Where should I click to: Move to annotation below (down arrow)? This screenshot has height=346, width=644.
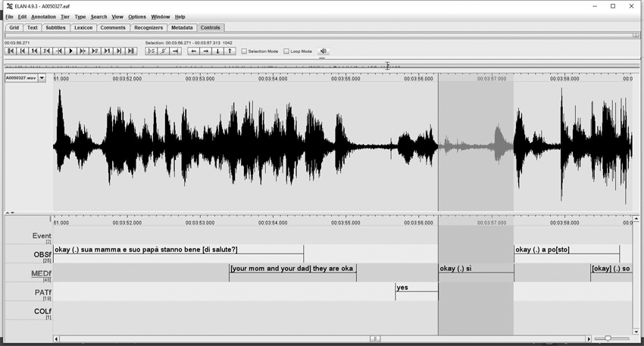tap(217, 51)
